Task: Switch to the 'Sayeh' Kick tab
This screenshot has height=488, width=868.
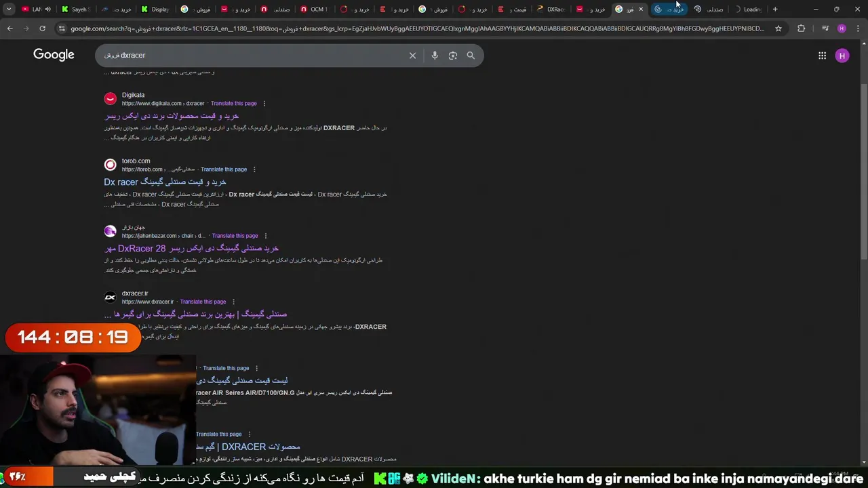Action: click(75, 9)
